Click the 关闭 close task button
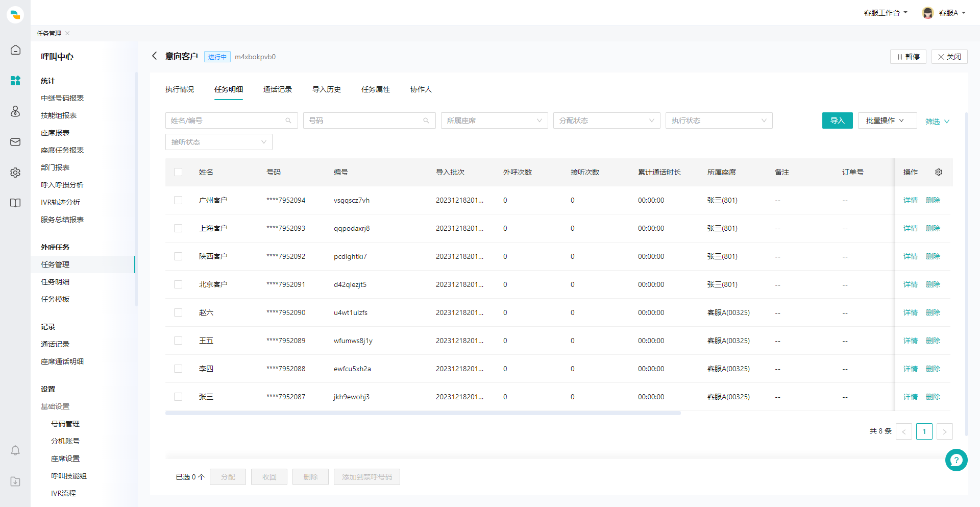Viewport: 980px width, 507px height. [949, 57]
